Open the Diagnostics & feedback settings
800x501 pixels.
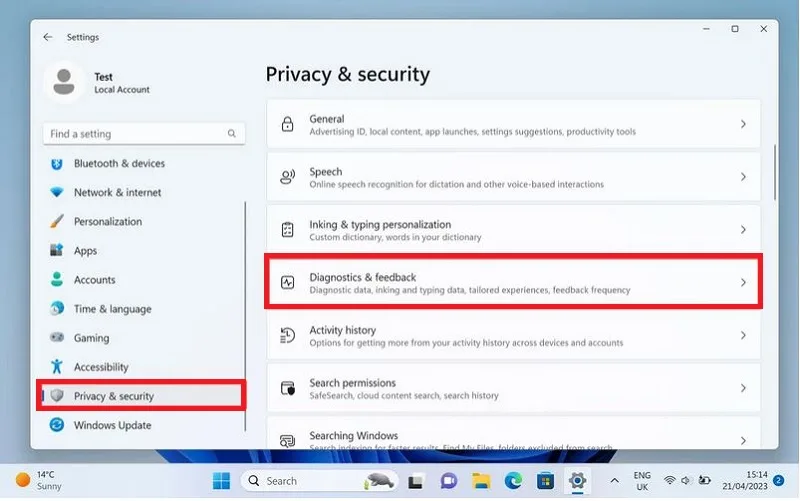click(513, 282)
